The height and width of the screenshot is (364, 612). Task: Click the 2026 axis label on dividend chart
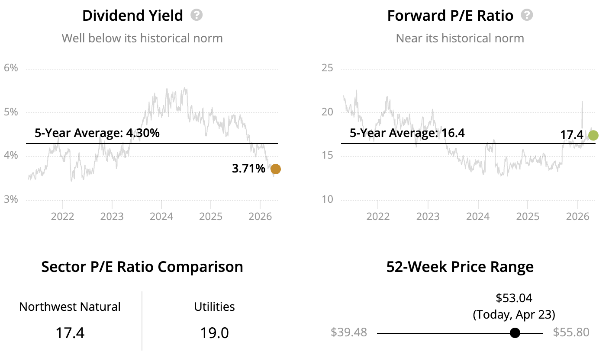click(x=260, y=216)
